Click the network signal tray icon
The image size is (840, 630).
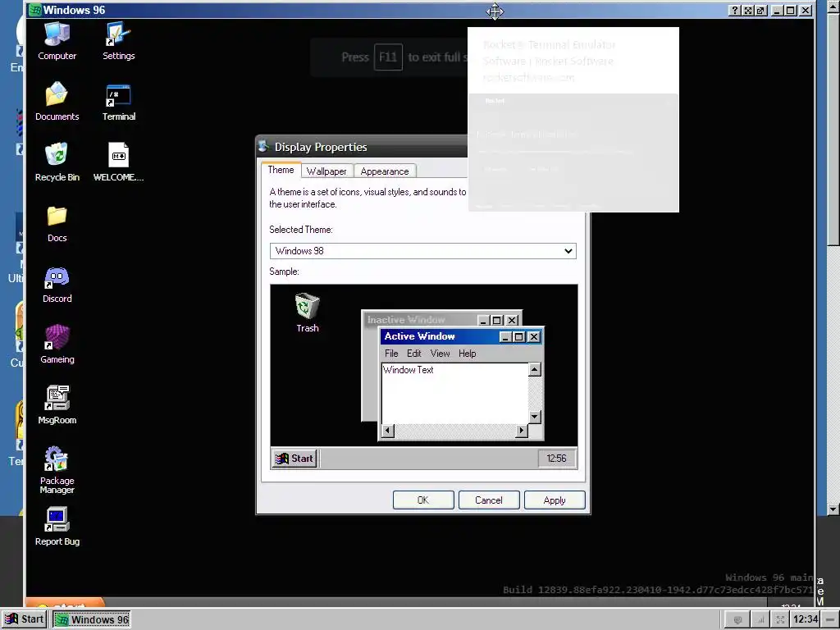point(760,620)
